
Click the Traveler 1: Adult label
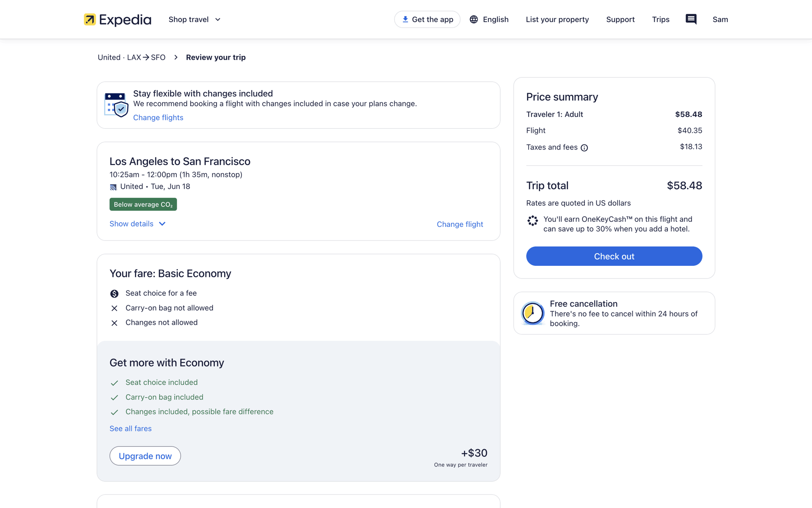pos(554,114)
